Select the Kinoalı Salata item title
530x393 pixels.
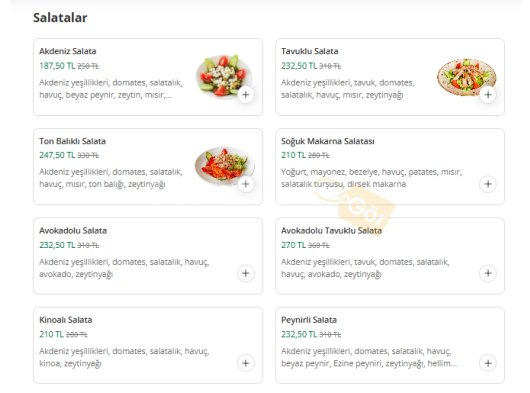coord(66,320)
